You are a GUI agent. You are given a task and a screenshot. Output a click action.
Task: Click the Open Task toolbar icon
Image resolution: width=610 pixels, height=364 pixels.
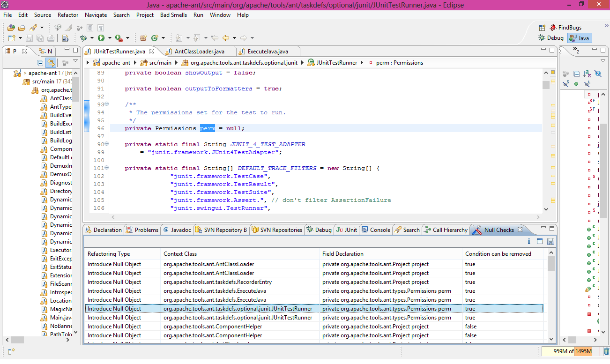point(22,28)
